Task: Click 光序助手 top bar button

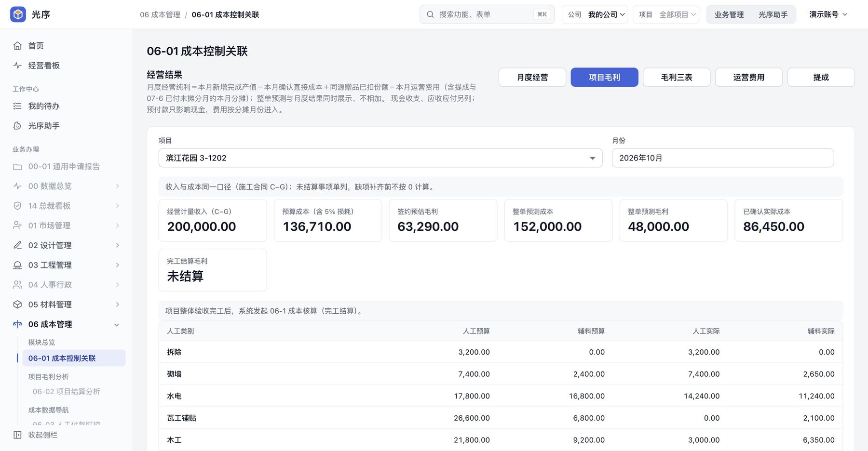Action: pyautogui.click(x=773, y=14)
